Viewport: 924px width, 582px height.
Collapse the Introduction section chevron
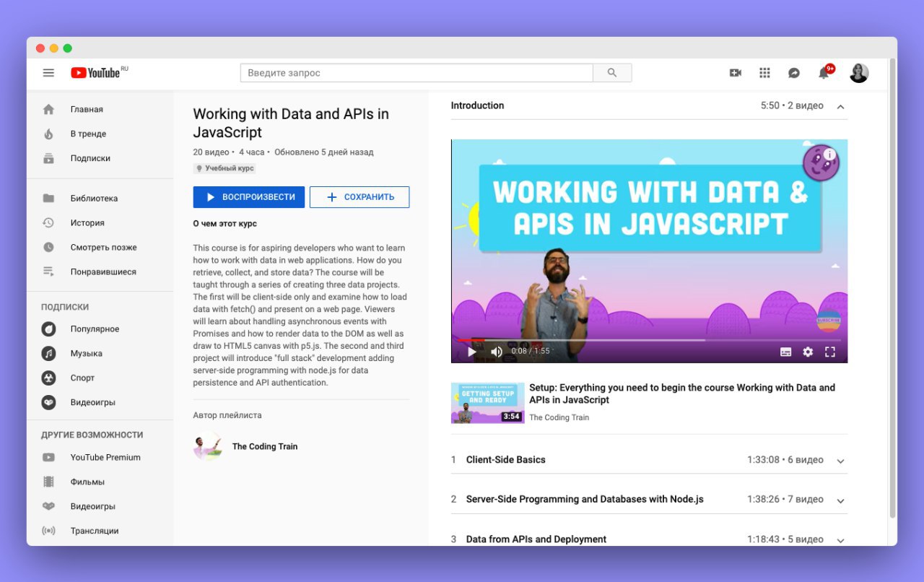pos(840,107)
